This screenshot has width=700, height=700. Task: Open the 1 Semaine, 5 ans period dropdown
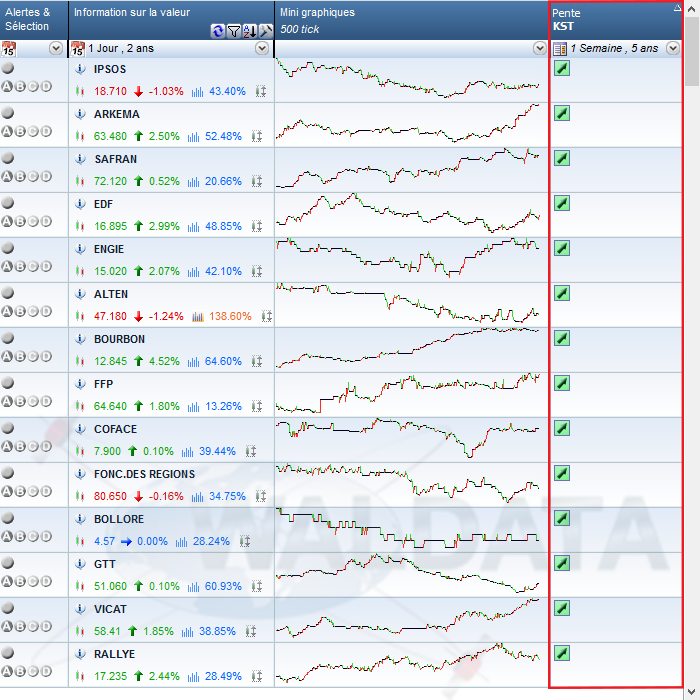pyautogui.click(x=673, y=48)
